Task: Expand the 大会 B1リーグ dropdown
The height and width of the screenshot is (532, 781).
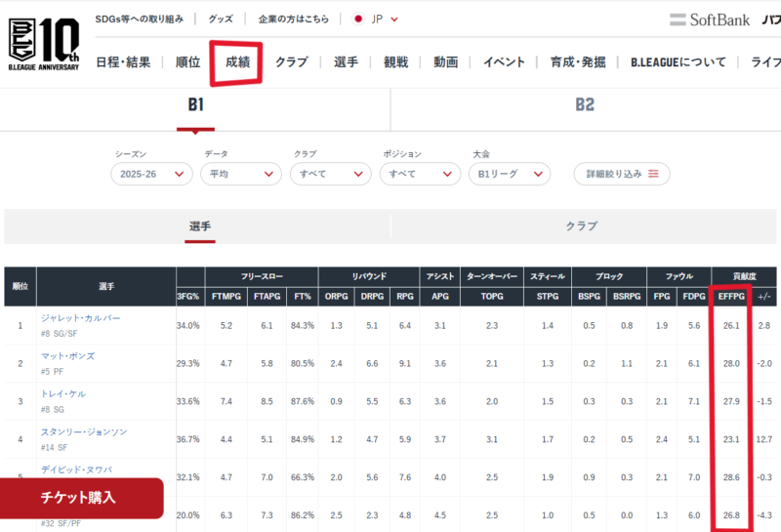Action: (x=509, y=174)
